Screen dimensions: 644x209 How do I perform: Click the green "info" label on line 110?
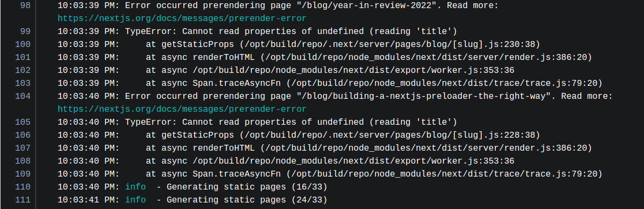click(x=135, y=187)
